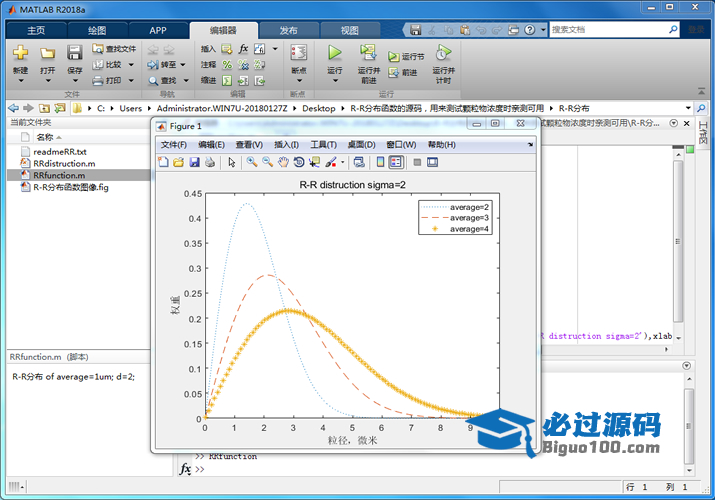Click the New Figure icon in Figure 1 toolbar
715x500 pixels.
163,162
